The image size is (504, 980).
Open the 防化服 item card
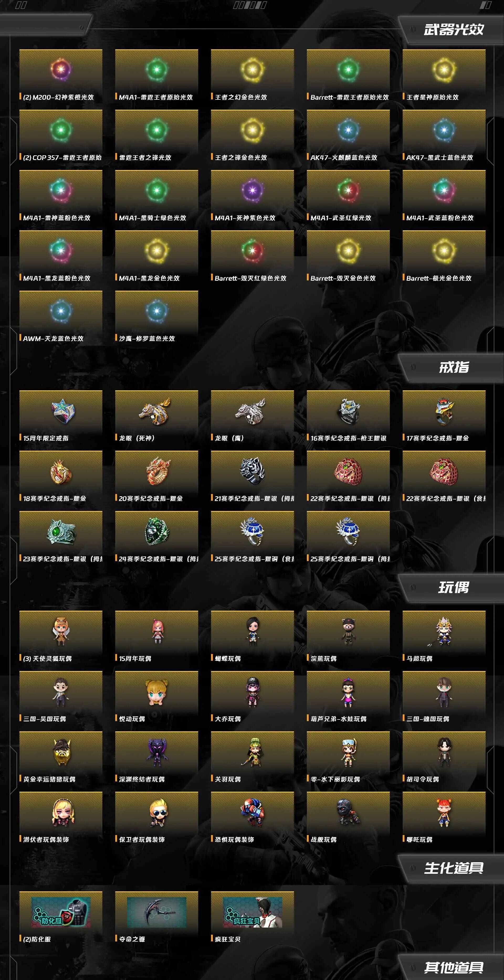[x=61, y=917]
